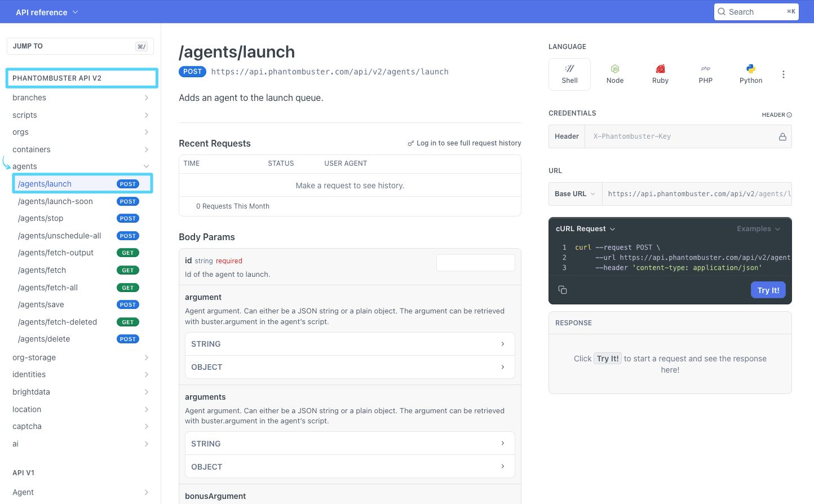Viewport: 814px width, 504px height.
Task: Expand the arguments OBJECT option
Action: click(x=350, y=467)
